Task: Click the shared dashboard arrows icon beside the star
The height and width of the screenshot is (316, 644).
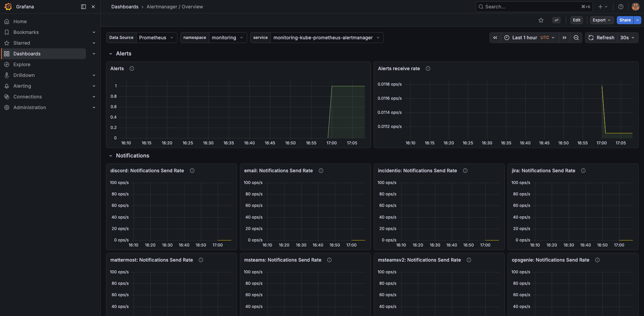Action: point(556,20)
